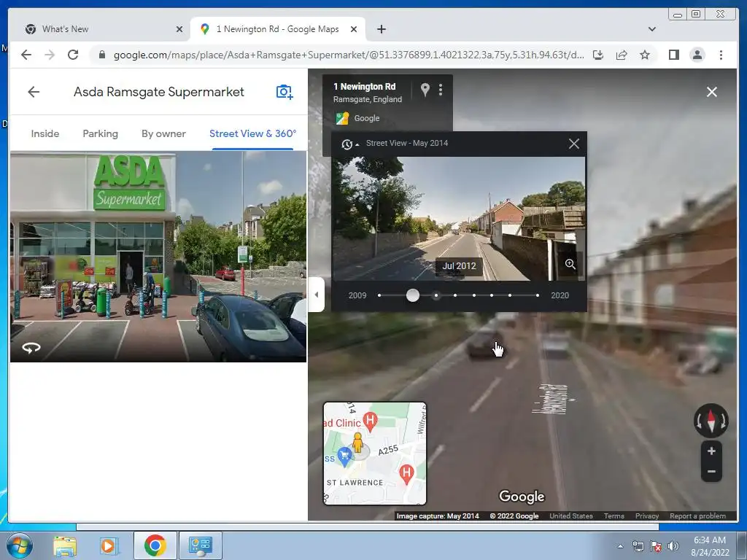
Task: Open the Inside photos tab
Action: coord(45,134)
